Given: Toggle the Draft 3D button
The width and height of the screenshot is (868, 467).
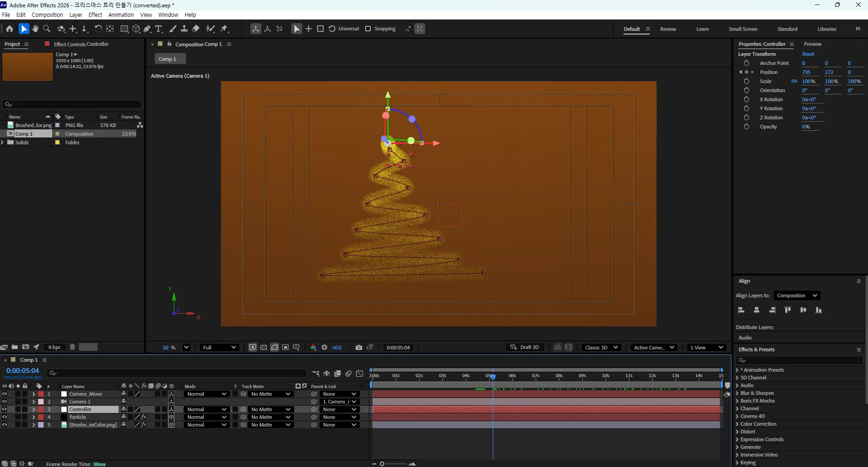Looking at the screenshot, I should [x=525, y=347].
